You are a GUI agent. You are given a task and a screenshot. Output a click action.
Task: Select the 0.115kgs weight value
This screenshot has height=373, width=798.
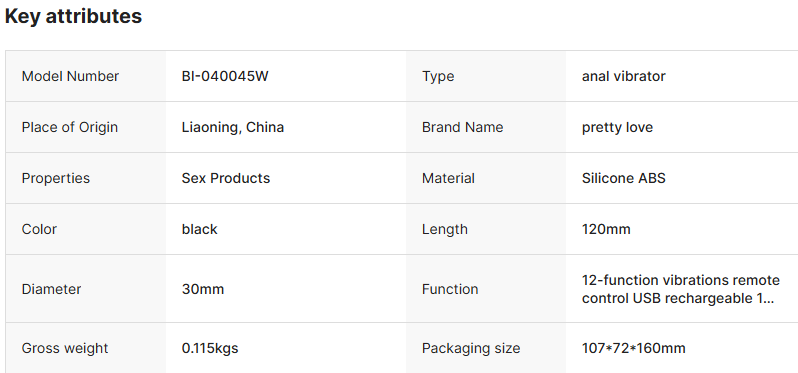210,348
